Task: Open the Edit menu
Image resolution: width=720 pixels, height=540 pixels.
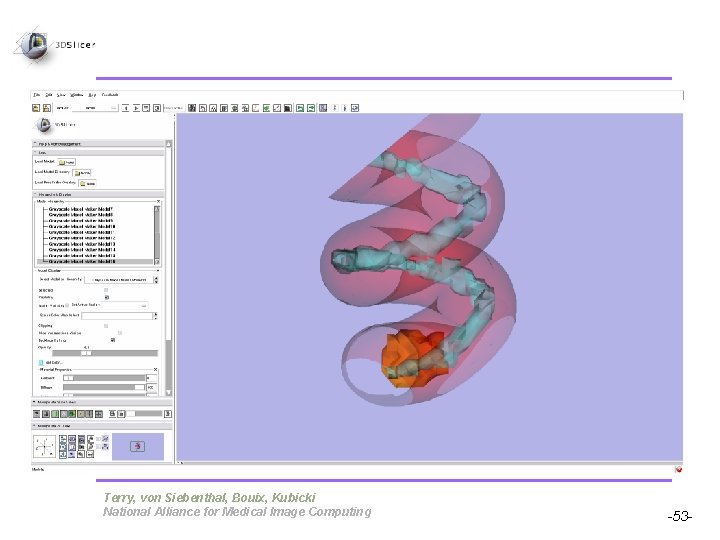Action: tap(49, 95)
